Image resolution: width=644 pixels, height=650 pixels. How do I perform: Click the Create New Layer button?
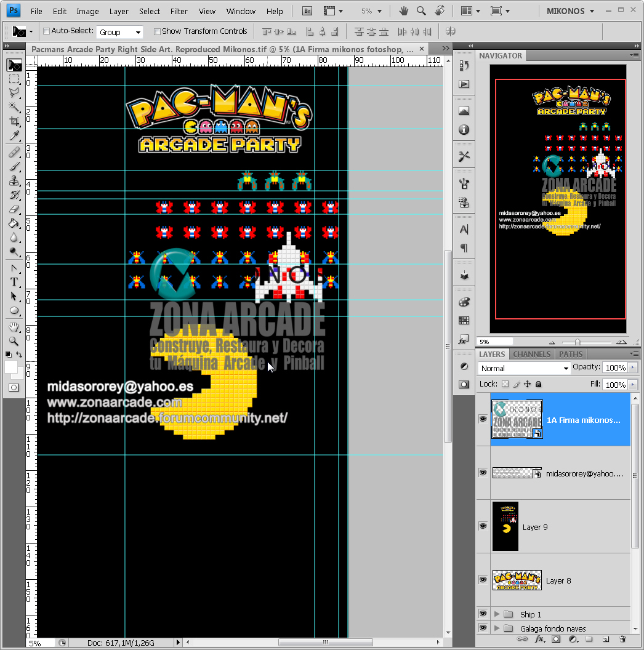tap(606, 640)
